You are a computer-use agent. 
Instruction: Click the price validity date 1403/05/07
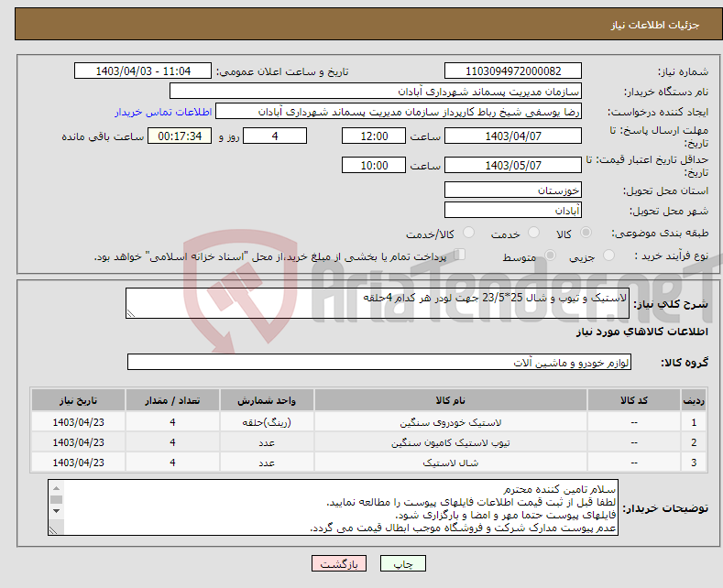coord(513,165)
